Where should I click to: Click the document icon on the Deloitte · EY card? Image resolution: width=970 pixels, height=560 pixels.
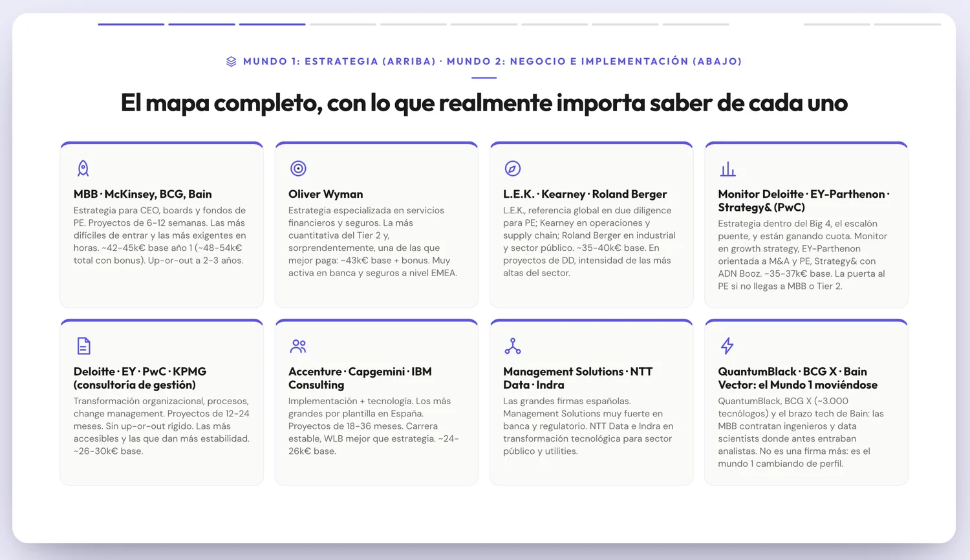pyautogui.click(x=83, y=346)
